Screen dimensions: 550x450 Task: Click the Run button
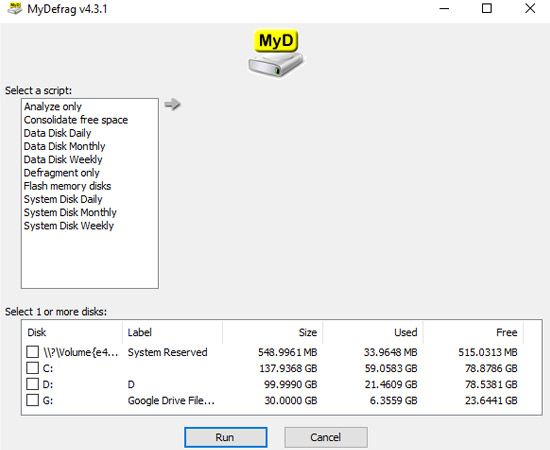coord(226,437)
